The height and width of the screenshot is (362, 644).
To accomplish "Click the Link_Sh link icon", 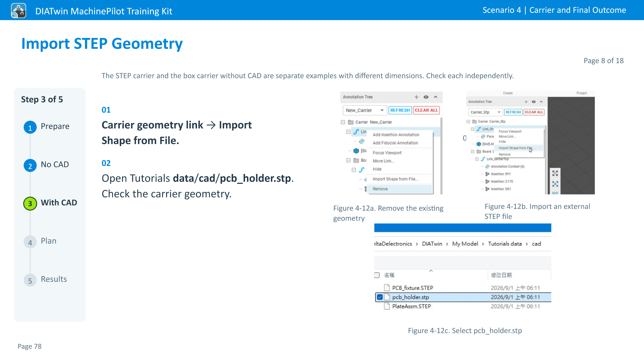I will click(479, 129).
